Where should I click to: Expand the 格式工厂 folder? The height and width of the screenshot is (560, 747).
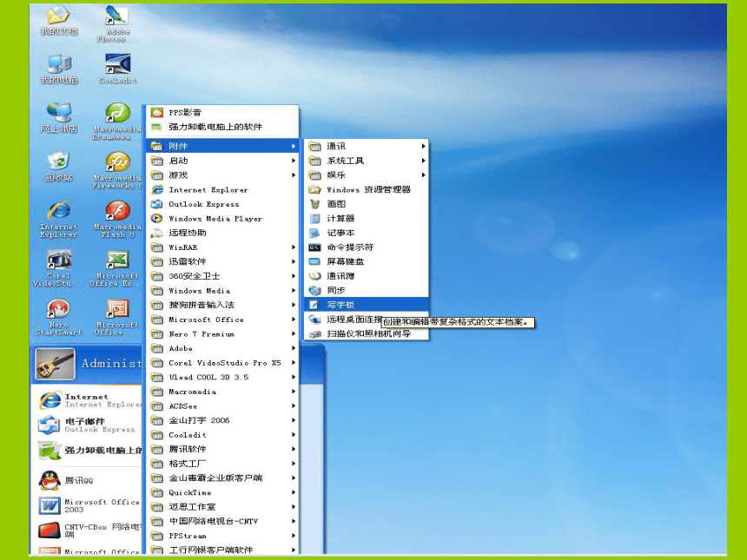click(222, 464)
